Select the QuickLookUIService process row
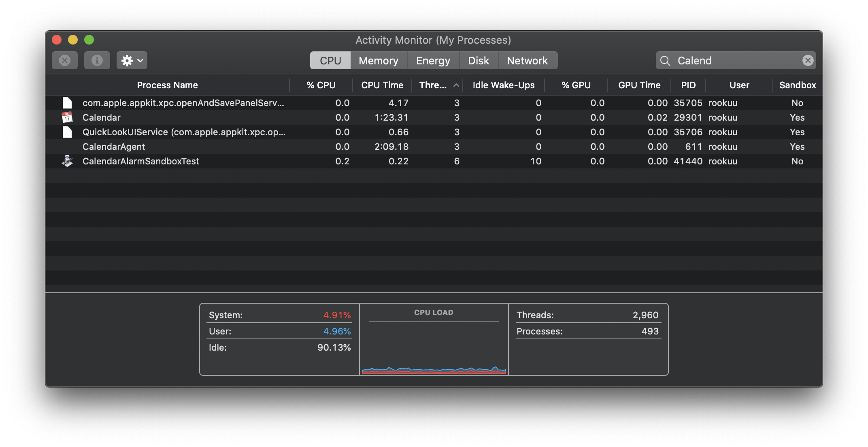Image resolution: width=868 pixels, height=447 pixels. click(434, 132)
